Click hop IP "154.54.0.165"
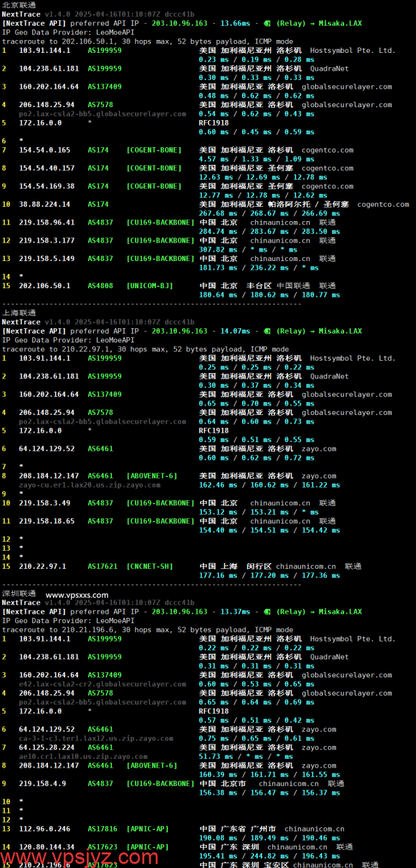 click(45, 150)
